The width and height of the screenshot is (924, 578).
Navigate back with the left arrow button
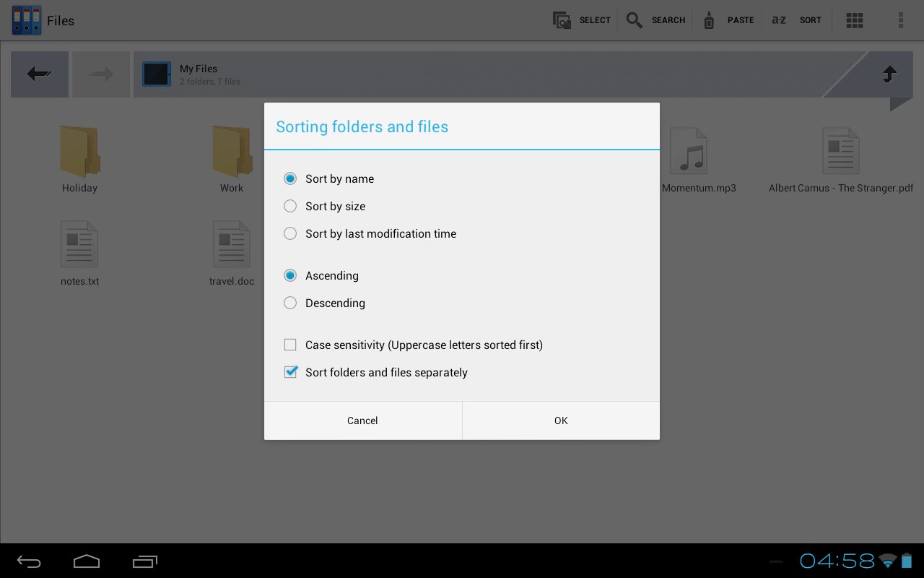pyautogui.click(x=40, y=74)
